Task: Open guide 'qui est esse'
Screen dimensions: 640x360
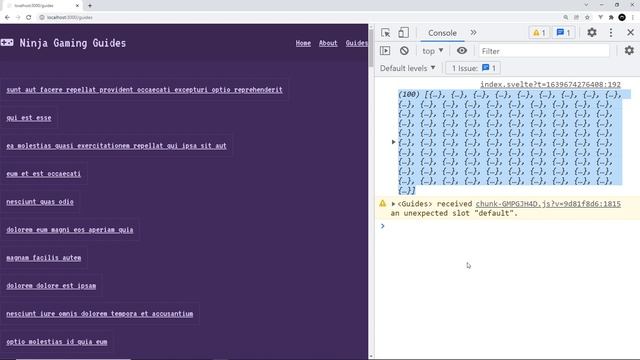Action: pyautogui.click(x=29, y=118)
